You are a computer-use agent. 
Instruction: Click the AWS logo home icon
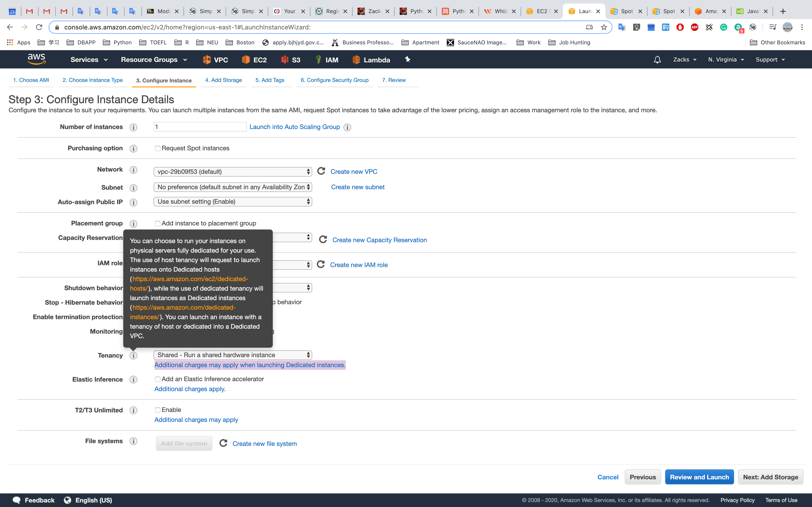coord(36,59)
